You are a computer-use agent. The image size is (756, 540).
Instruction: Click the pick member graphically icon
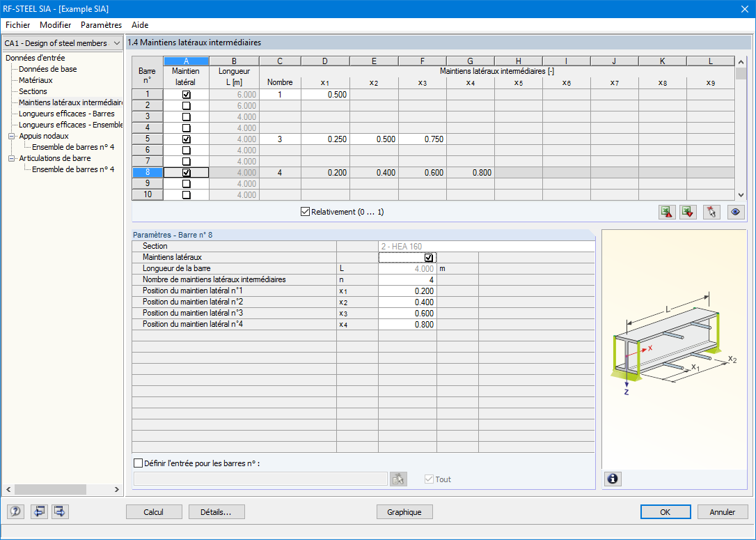click(711, 212)
